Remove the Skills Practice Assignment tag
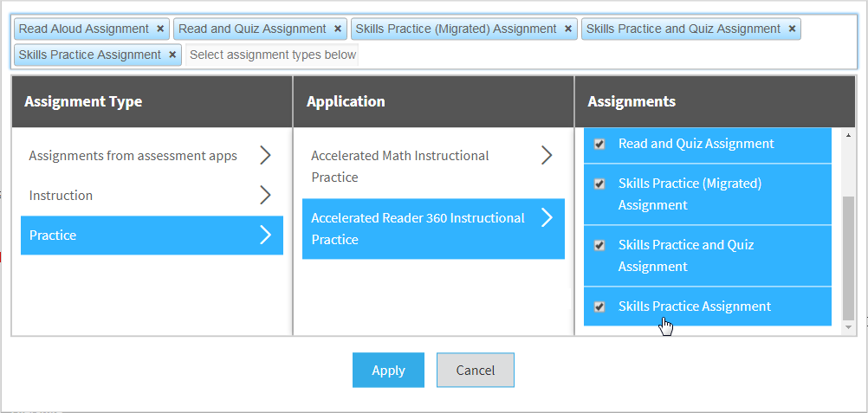Image resolution: width=868 pixels, height=413 pixels. click(x=172, y=55)
